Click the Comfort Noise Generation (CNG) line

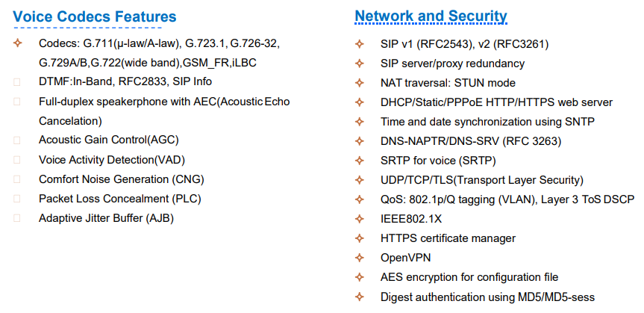121,179
